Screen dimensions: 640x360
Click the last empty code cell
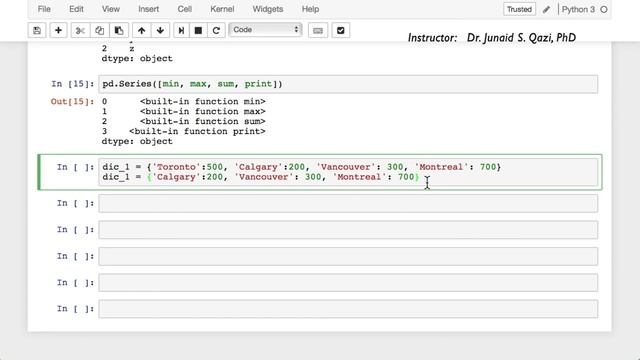click(x=348, y=309)
